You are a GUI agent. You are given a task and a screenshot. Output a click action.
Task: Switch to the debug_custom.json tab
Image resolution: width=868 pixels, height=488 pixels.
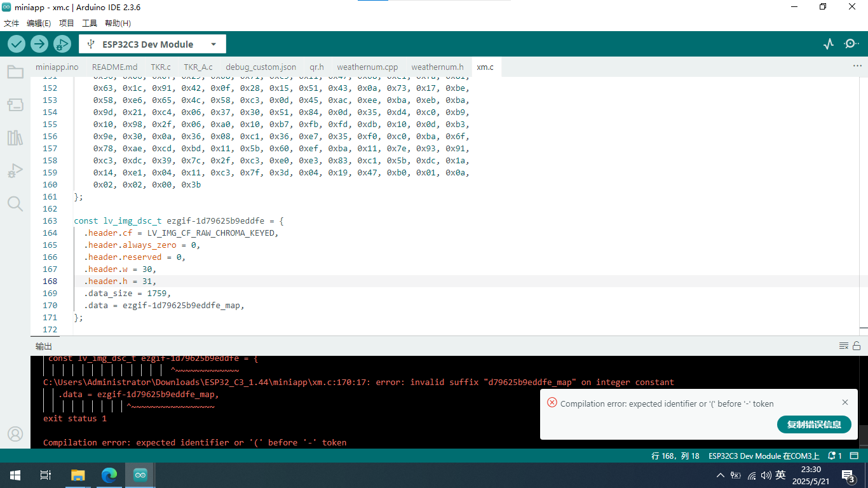click(261, 67)
